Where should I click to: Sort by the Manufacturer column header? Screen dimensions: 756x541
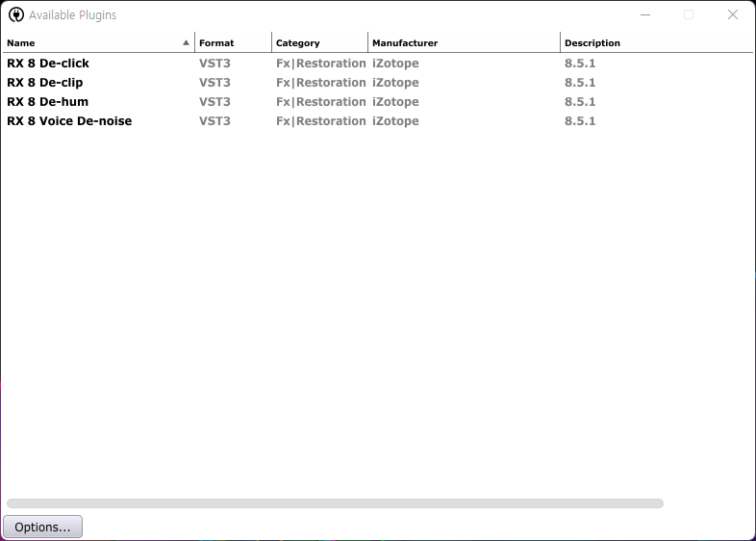coord(464,42)
